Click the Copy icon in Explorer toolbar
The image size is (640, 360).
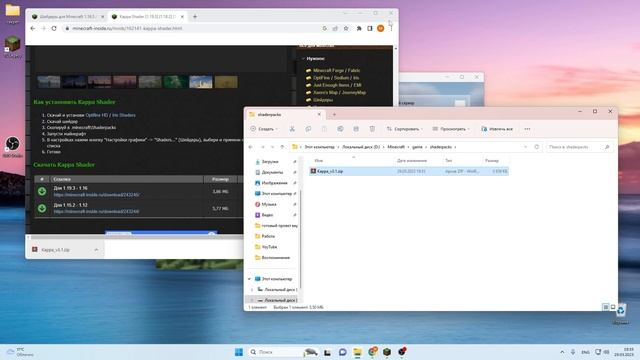(308, 129)
